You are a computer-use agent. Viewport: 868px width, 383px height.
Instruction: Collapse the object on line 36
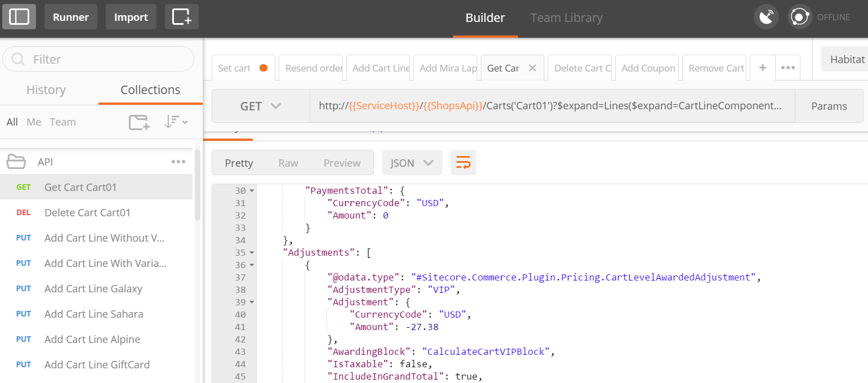(x=252, y=265)
